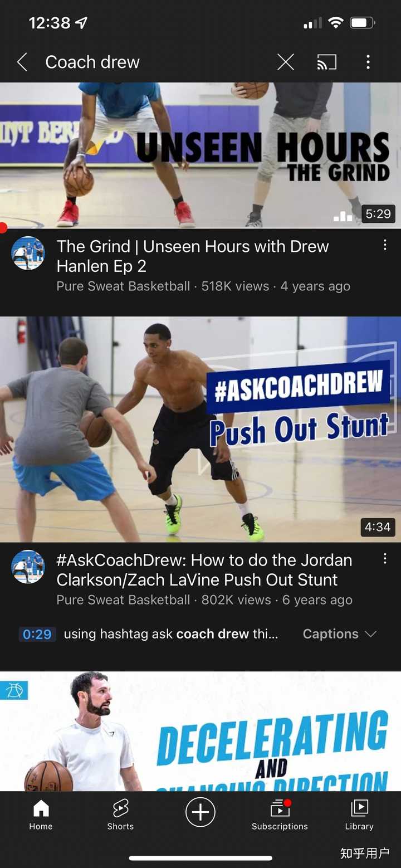
Task: Tap Pure Sweat Basketball avatar beside The Grind
Action: tap(28, 253)
